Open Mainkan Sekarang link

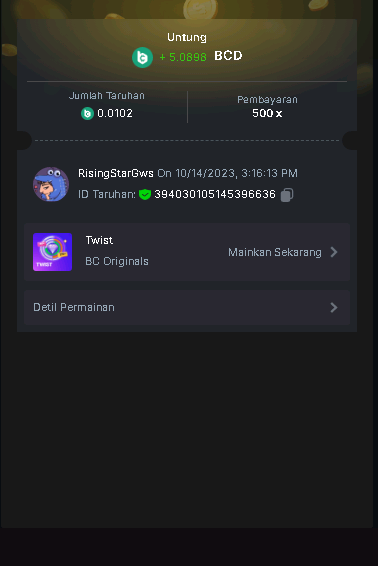pyautogui.click(x=275, y=252)
